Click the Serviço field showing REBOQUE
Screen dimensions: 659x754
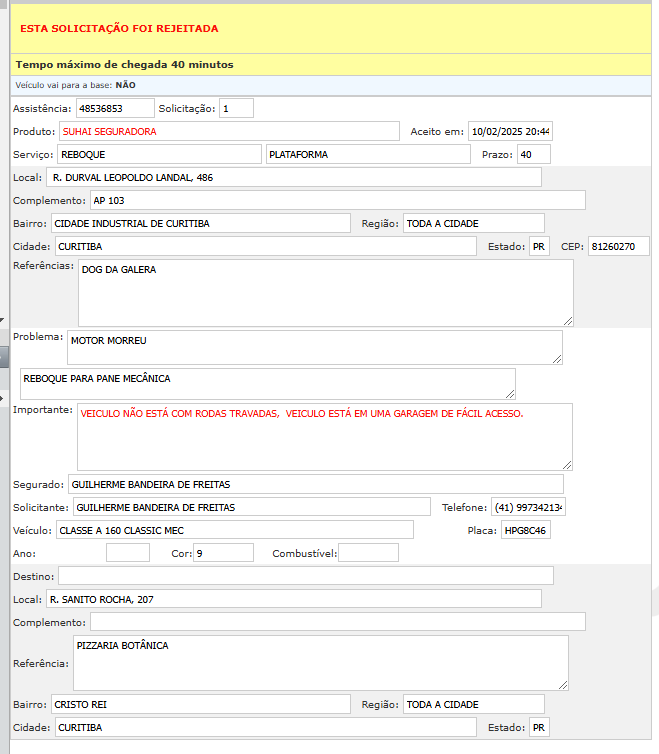pyautogui.click(x=158, y=154)
